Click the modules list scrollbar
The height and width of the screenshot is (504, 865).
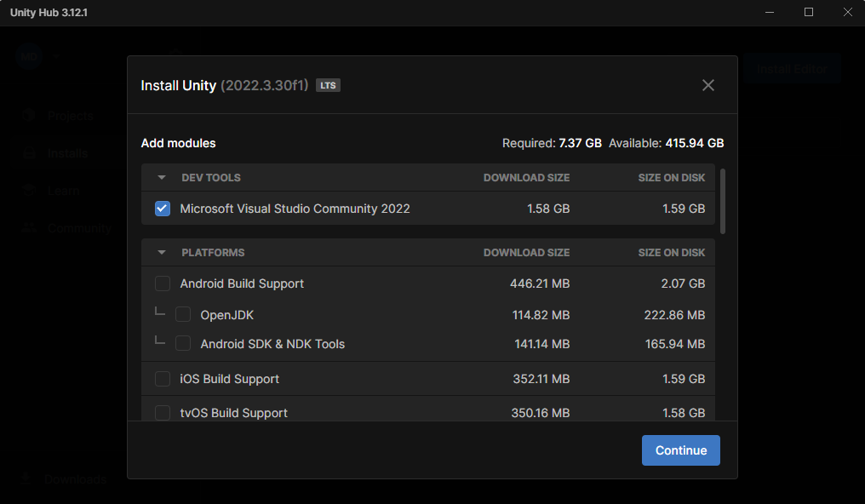coord(723,201)
